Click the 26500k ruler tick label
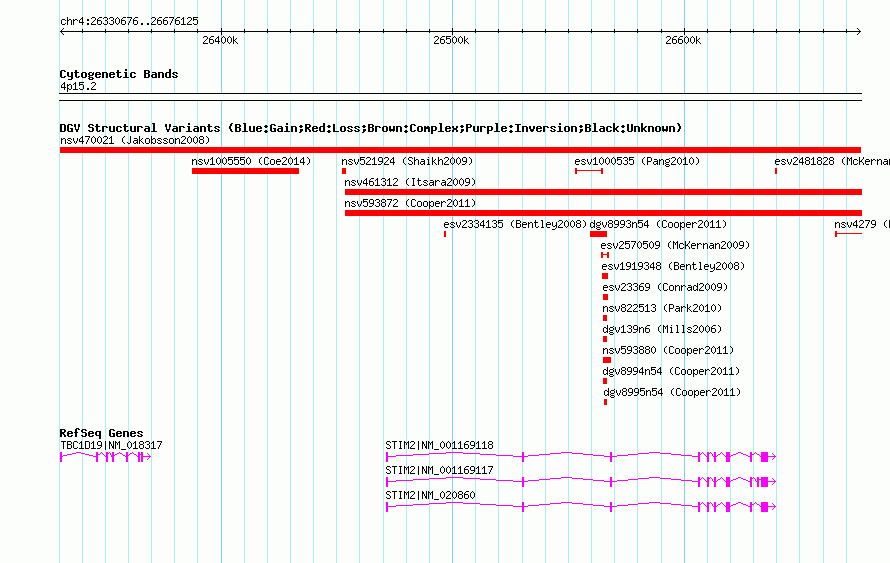 [x=451, y=40]
